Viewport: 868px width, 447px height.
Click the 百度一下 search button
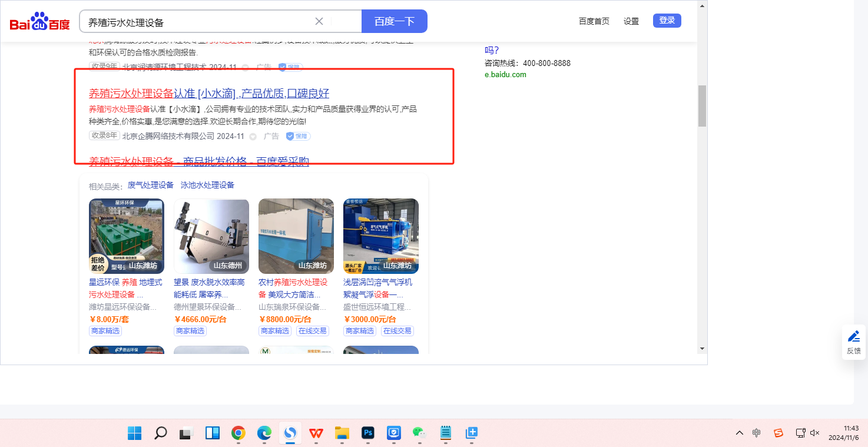point(395,22)
